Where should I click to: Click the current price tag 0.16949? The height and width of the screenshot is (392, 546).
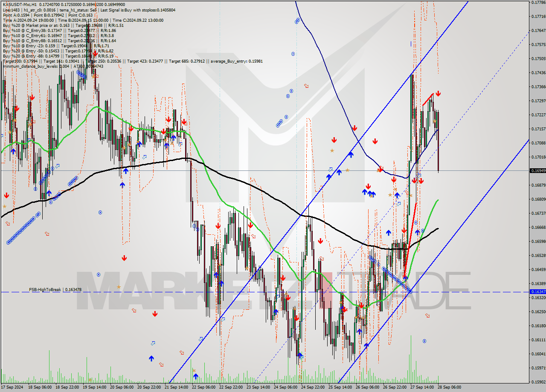coord(537,170)
